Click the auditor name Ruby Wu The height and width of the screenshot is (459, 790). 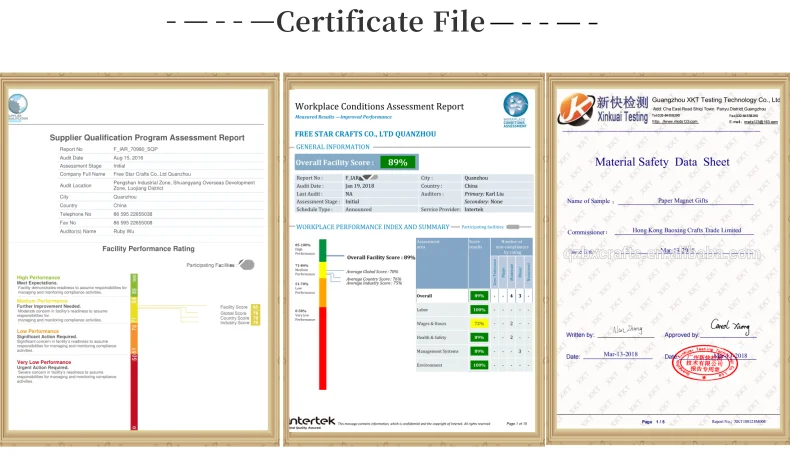coord(123,231)
